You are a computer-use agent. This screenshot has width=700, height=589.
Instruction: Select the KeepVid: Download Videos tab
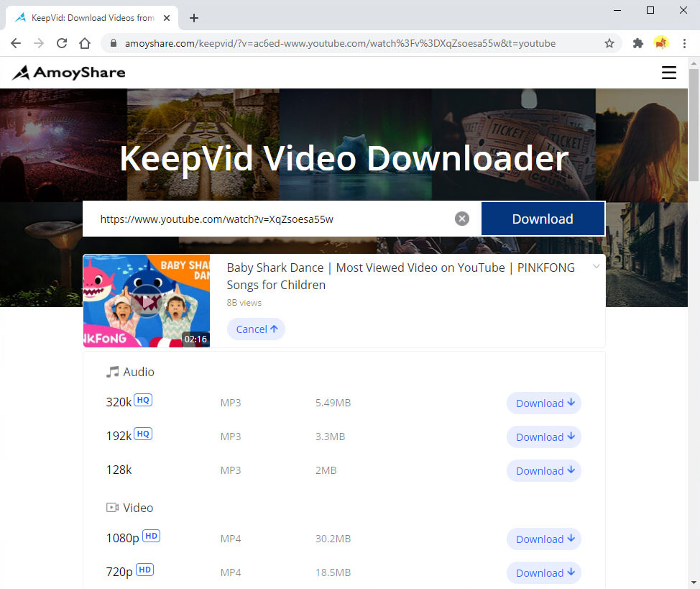coord(92,18)
